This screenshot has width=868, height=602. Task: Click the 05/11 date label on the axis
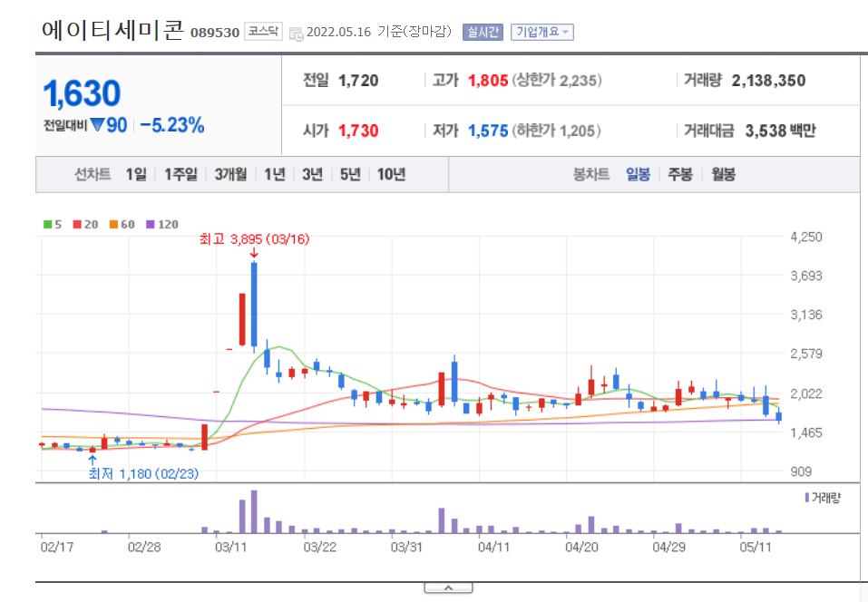click(755, 548)
